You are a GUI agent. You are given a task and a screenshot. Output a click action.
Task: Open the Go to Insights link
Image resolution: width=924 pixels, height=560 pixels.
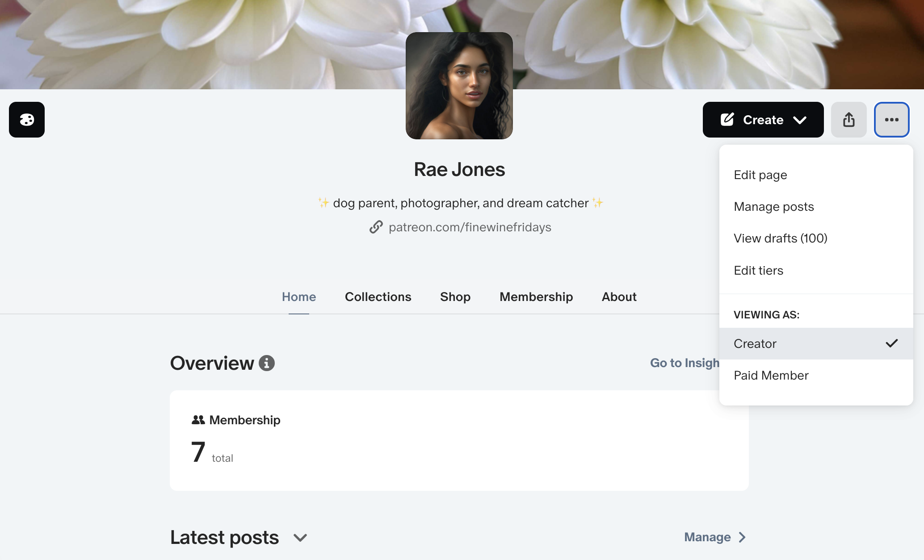[x=684, y=363]
